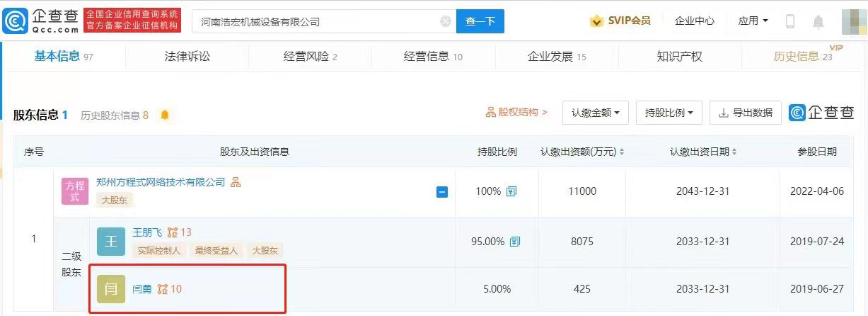Click detail icon next to 95.00%
This screenshot has width=868, height=316.
coord(514,242)
